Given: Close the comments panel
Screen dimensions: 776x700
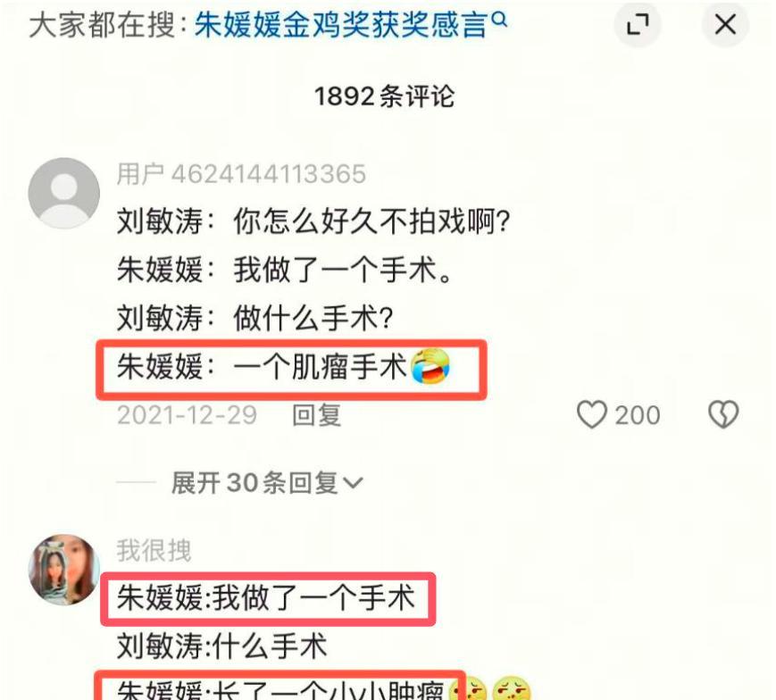Looking at the screenshot, I should (x=725, y=24).
